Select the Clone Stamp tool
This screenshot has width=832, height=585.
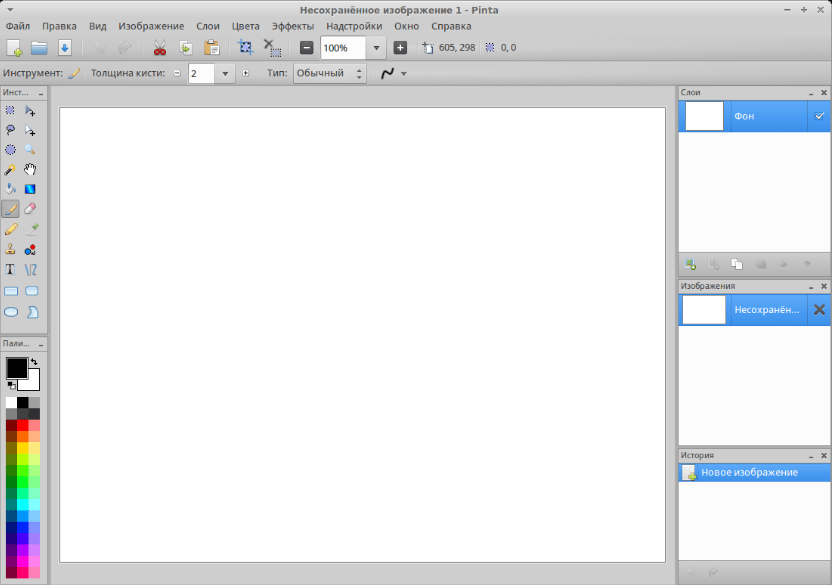(x=10, y=249)
